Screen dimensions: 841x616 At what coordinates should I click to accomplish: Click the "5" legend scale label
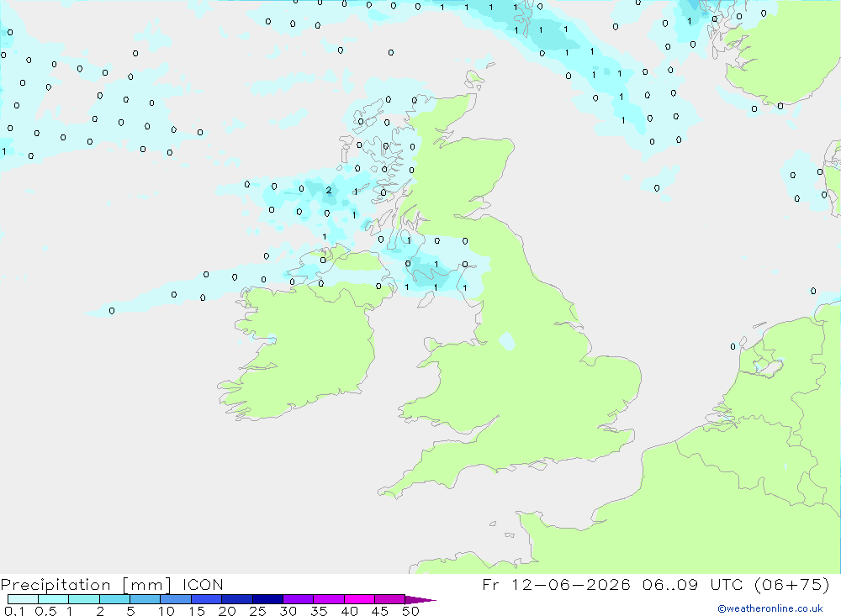[x=130, y=611]
